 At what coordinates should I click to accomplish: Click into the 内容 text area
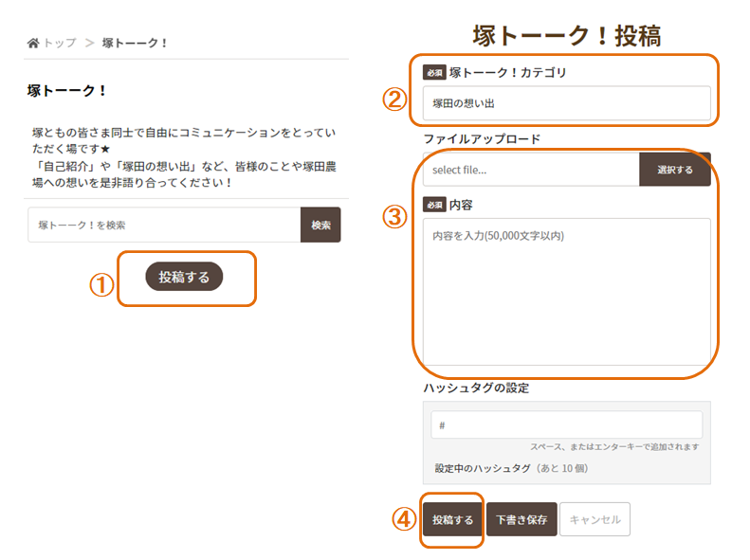point(566,291)
